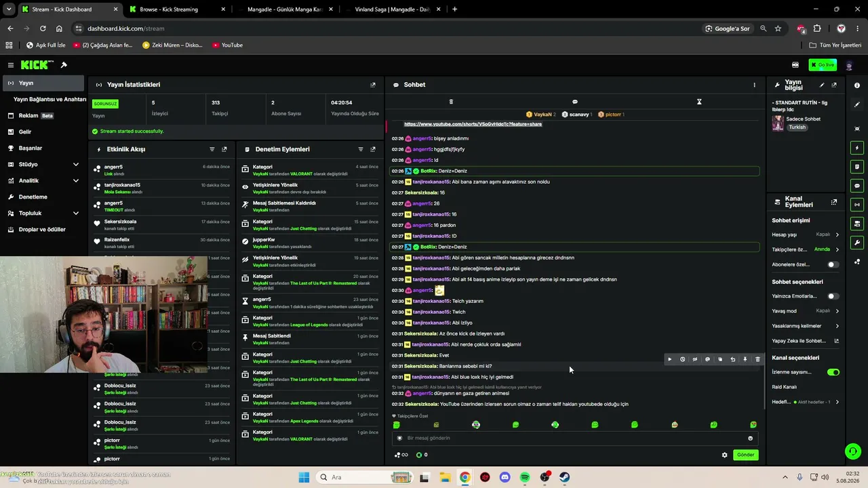Image resolution: width=868 pixels, height=488 pixels.
Task: Open YouTube bookmark in bookmarks bar
Action: tap(227, 45)
